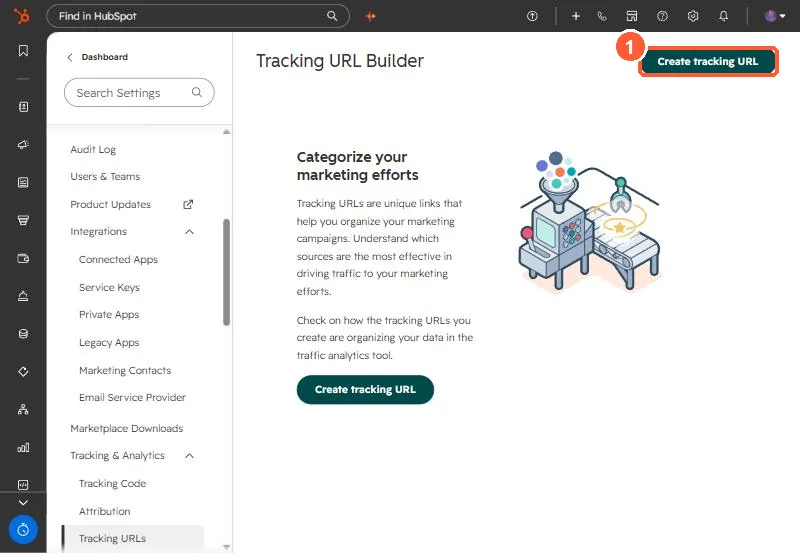800x553 pixels.
Task: Click the settings sidebar scrollbar thumb
Action: [227, 272]
